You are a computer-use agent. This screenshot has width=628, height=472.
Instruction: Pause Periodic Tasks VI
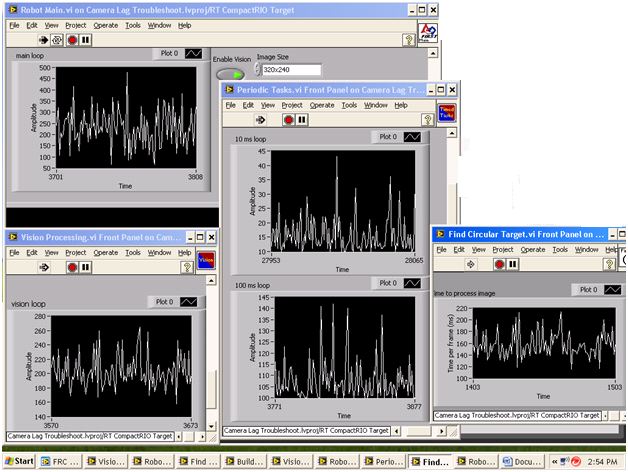click(302, 120)
